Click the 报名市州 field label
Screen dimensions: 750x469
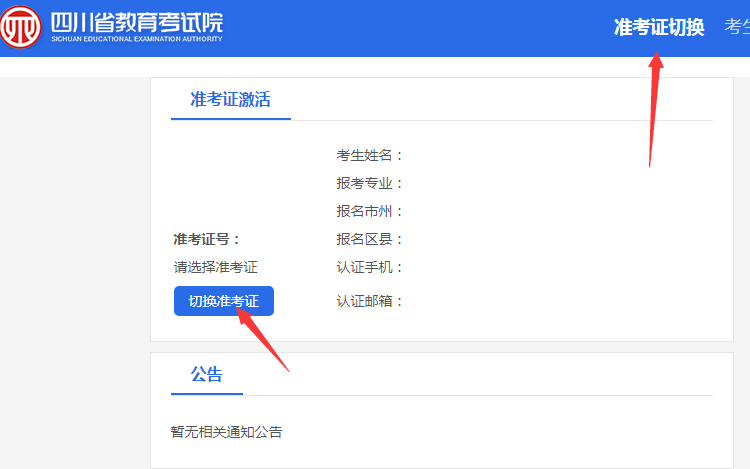[369, 211]
